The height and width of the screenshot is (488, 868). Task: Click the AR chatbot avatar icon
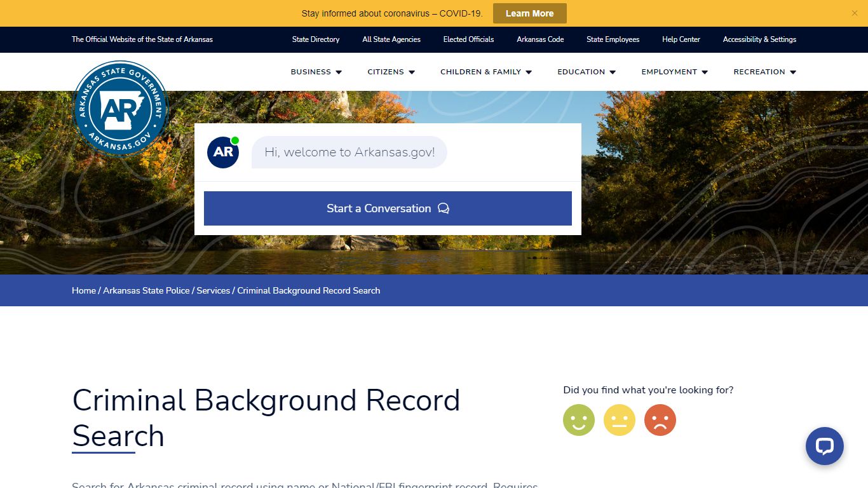pos(223,152)
